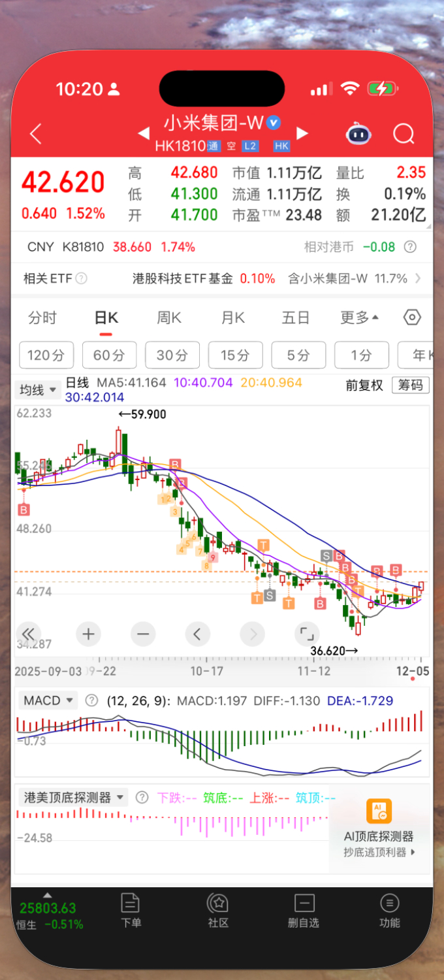Tap the 36.620 low price label
Image resolution: width=444 pixels, height=980 pixels.
[x=334, y=651]
